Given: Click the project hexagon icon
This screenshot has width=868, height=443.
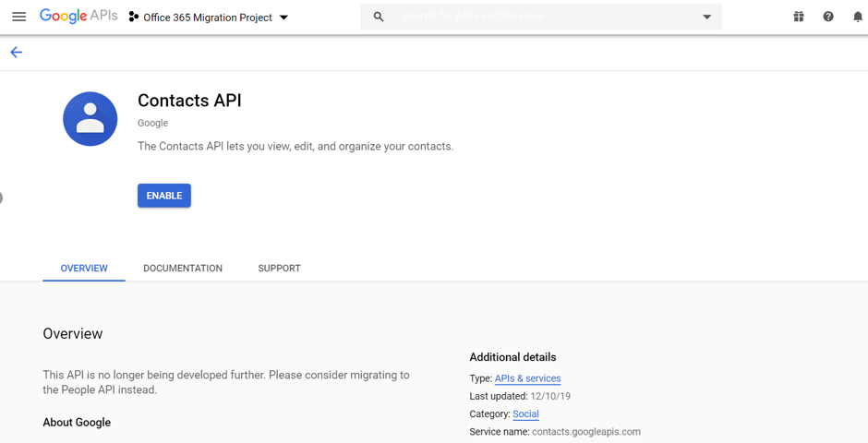Looking at the screenshot, I should 134,17.
